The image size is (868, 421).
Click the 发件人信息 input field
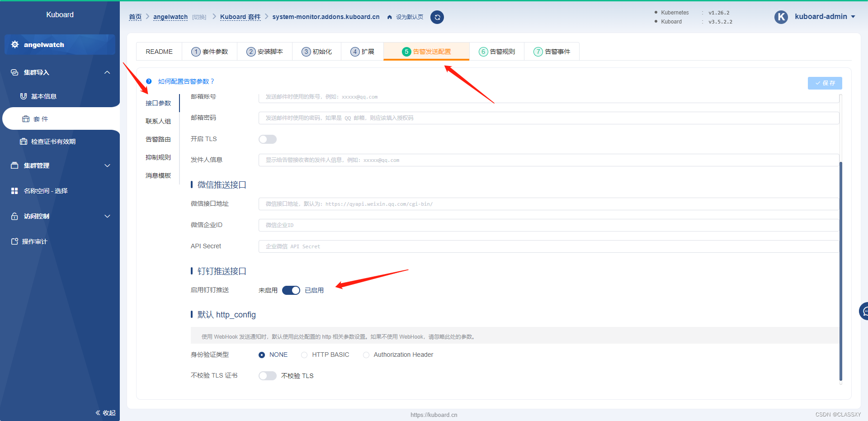click(549, 160)
